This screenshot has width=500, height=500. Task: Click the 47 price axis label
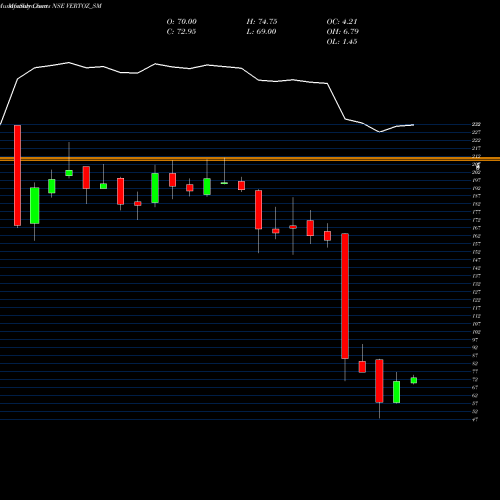point(475,419)
